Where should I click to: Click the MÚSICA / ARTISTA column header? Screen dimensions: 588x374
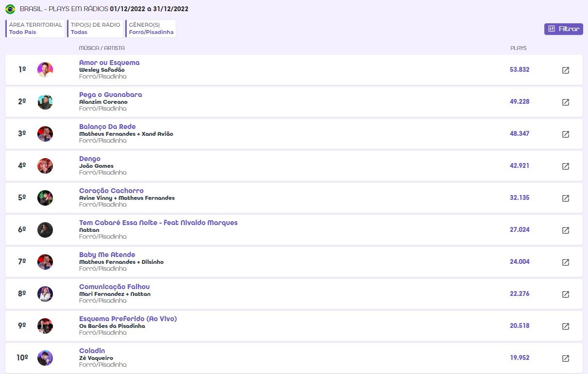click(x=102, y=48)
